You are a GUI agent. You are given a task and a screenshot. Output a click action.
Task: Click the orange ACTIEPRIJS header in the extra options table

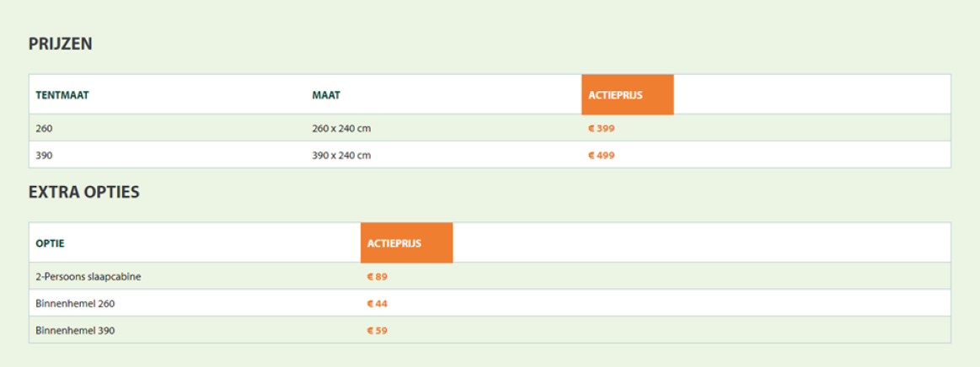(406, 242)
